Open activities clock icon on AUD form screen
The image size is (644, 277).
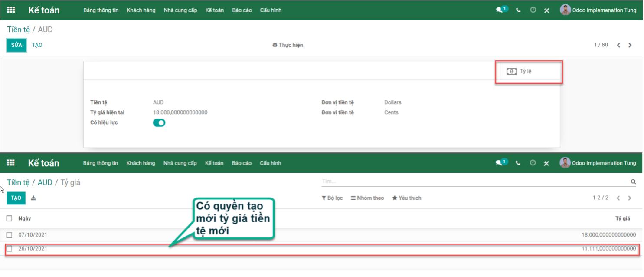[533, 10]
